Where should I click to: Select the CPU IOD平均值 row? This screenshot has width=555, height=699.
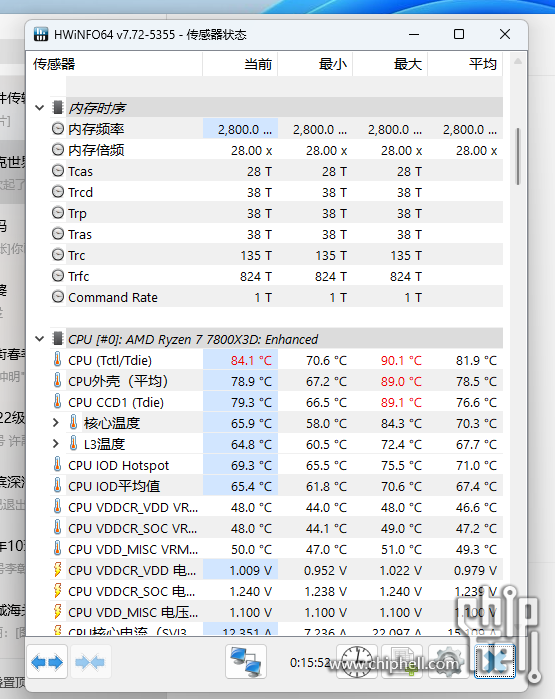276,486
